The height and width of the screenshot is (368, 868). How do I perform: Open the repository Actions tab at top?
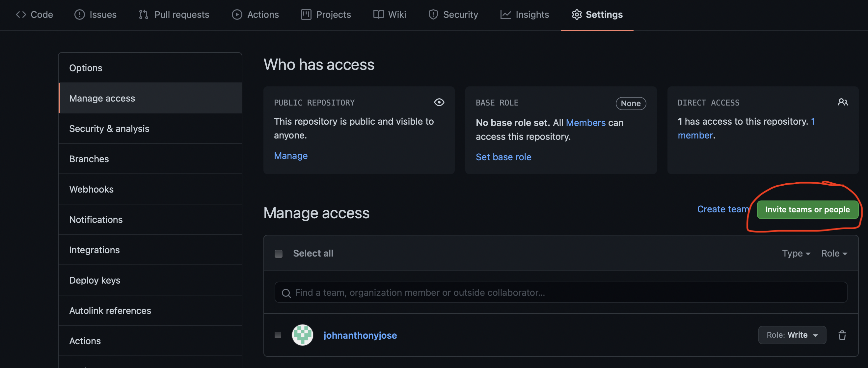pos(255,15)
